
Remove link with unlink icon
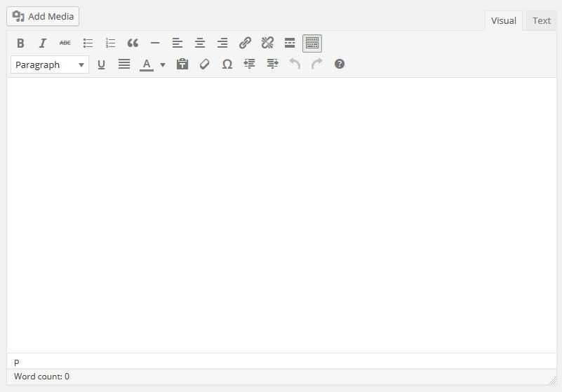pyautogui.click(x=267, y=43)
